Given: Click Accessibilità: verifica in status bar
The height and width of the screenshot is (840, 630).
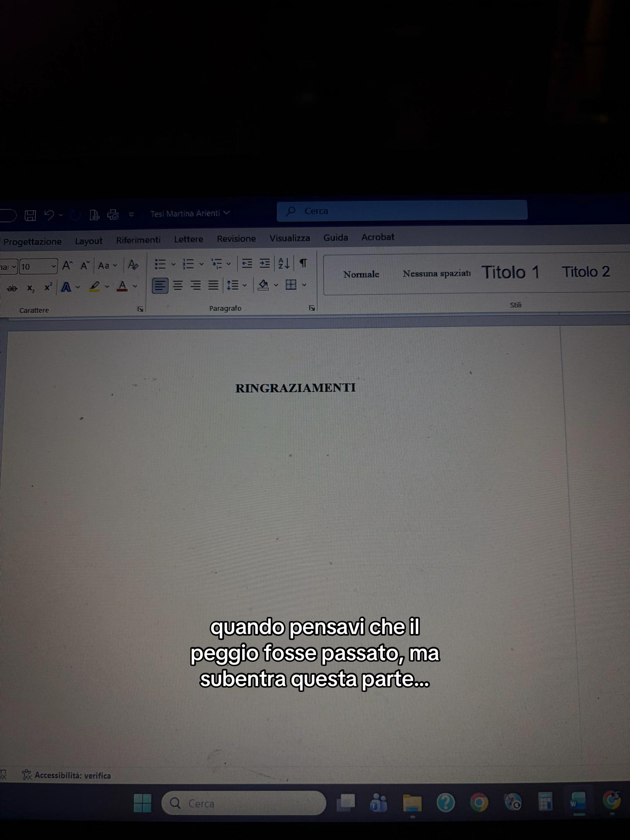Looking at the screenshot, I should (66, 776).
